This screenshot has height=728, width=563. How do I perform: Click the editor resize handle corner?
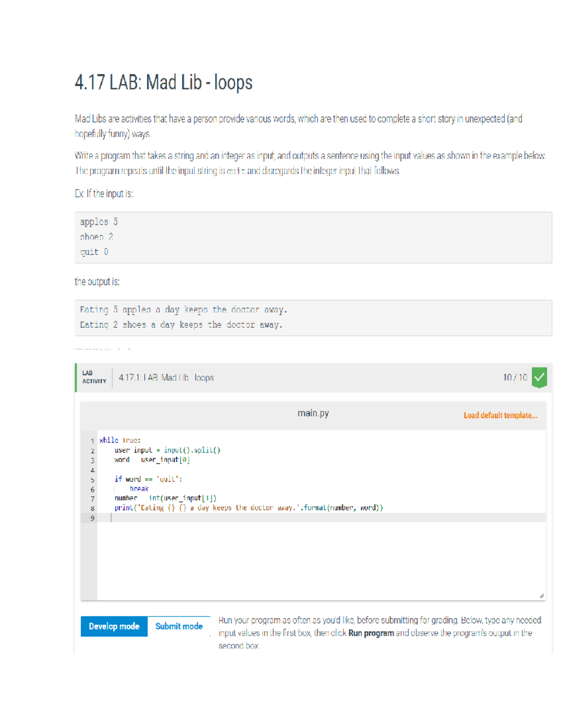pyautogui.click(x=541, y=595)
